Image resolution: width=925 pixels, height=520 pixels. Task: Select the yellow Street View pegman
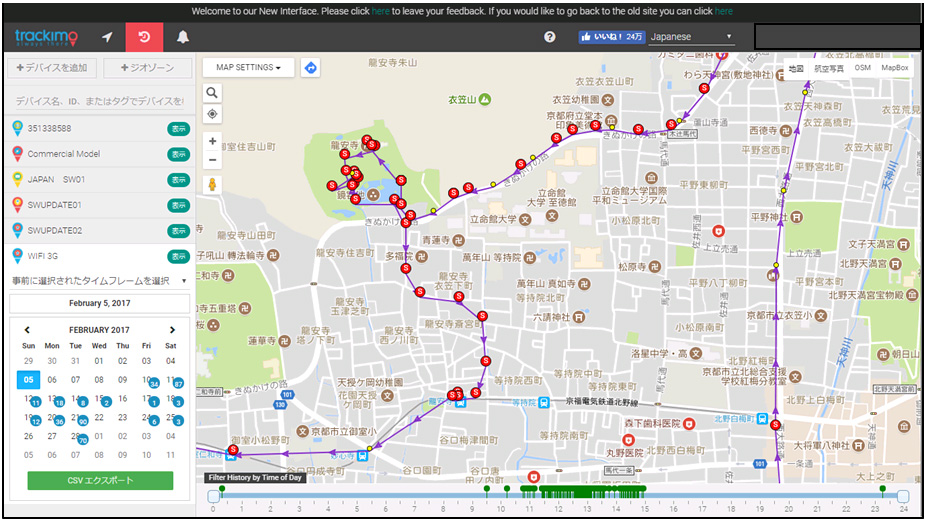[212, 184]
